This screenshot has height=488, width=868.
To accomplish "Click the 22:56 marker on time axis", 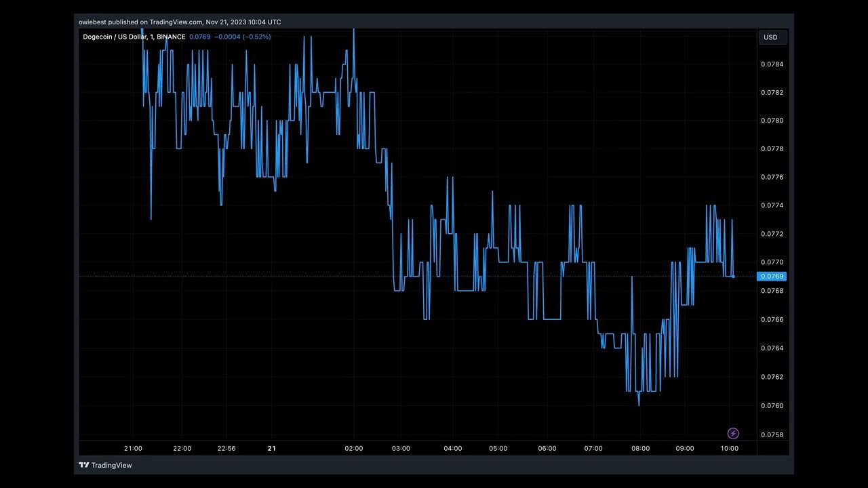I will (x=226, y=448).
